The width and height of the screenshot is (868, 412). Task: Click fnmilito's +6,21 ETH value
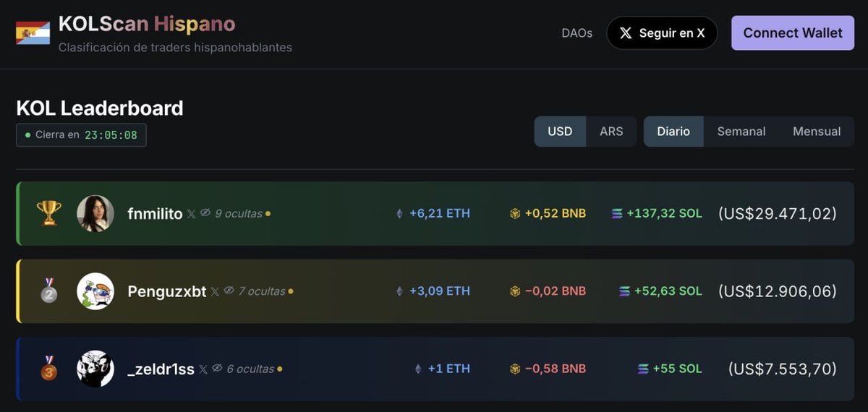click(x=440, y=213)
